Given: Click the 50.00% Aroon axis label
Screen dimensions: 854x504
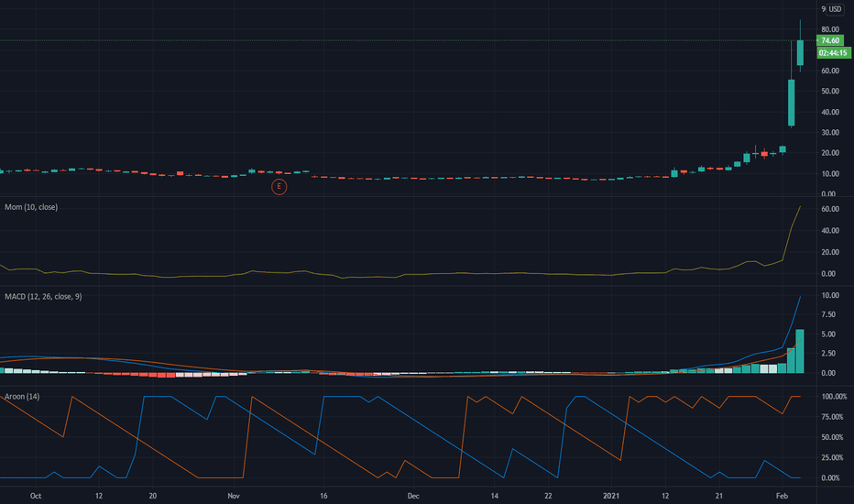Looking at the screenshot, I should 832,437.
